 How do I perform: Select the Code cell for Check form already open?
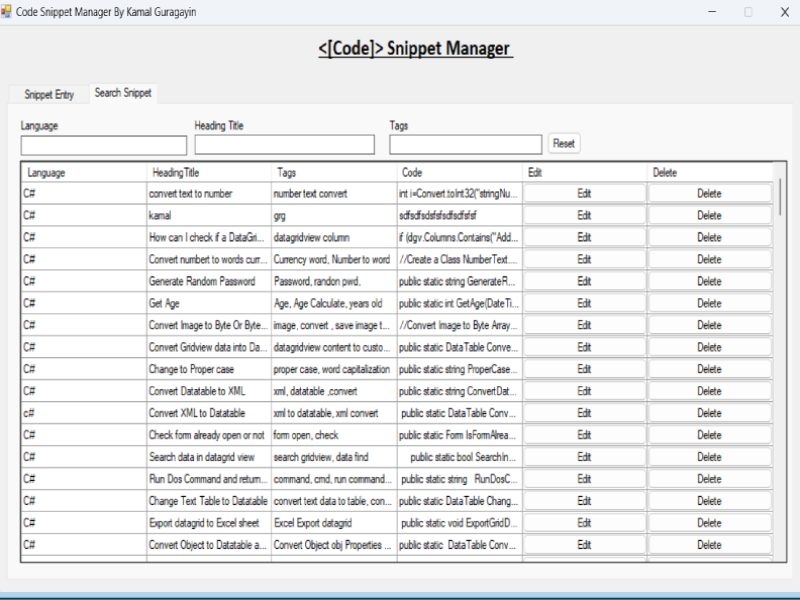point(458,435)
